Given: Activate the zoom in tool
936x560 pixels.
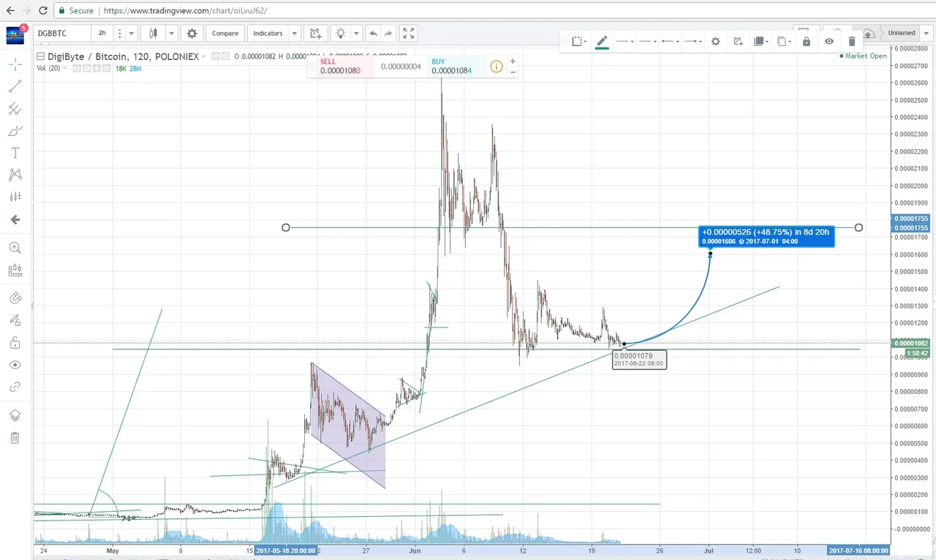Looking at the screenshot, I should pos(15,248).
